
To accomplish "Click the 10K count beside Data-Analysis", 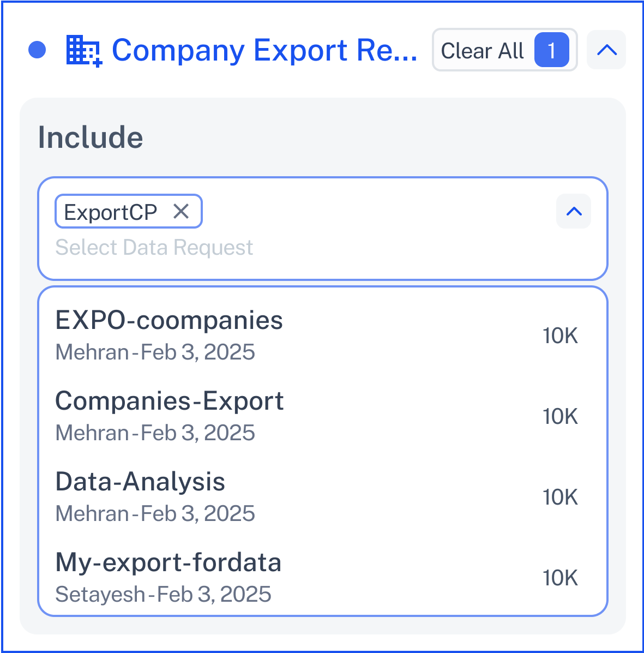I will coord(561,497).
